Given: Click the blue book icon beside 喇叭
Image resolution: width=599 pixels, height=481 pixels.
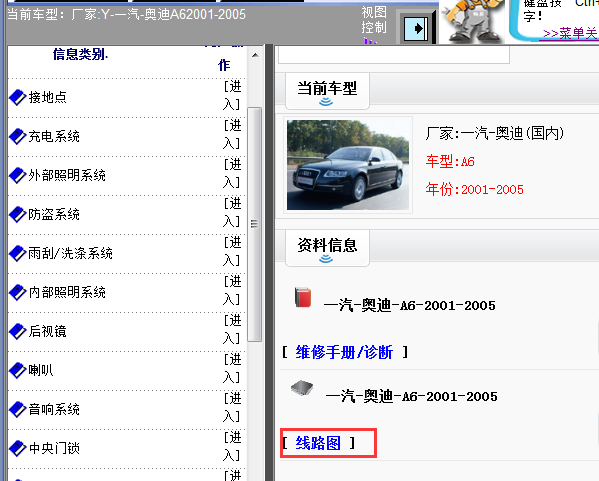Looking at the screenshot, I should 17,370.
